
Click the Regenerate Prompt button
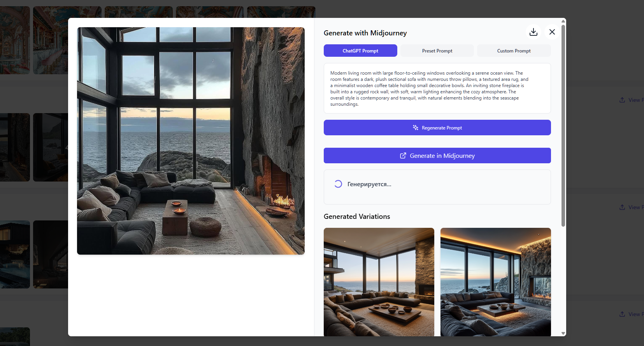point(437,128)
